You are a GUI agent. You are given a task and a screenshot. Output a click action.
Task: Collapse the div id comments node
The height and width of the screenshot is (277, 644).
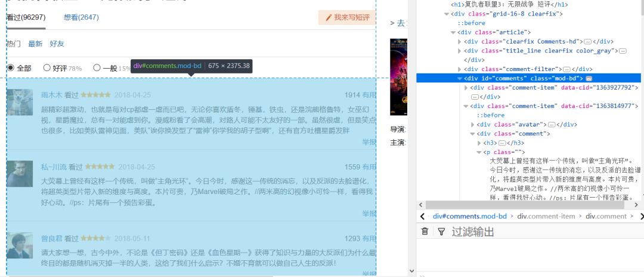click(x=460, y=78)
